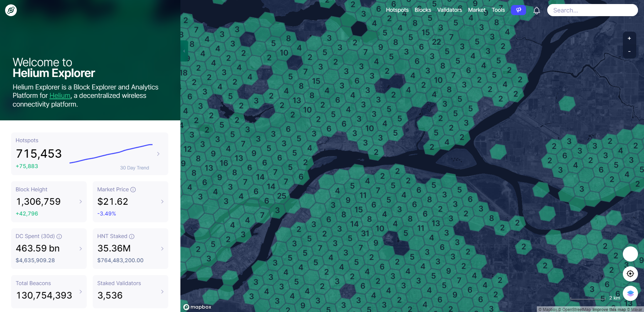Click the 1,306,759 block height value

click(x=39, y=201)
